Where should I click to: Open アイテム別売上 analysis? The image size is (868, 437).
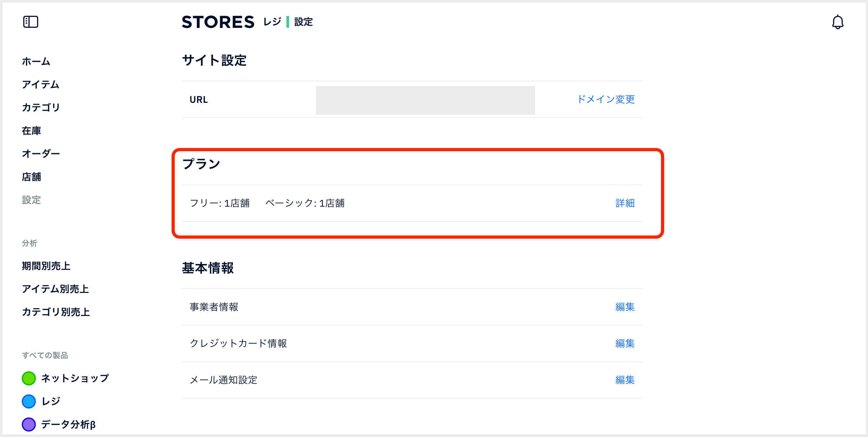point(55,289)
